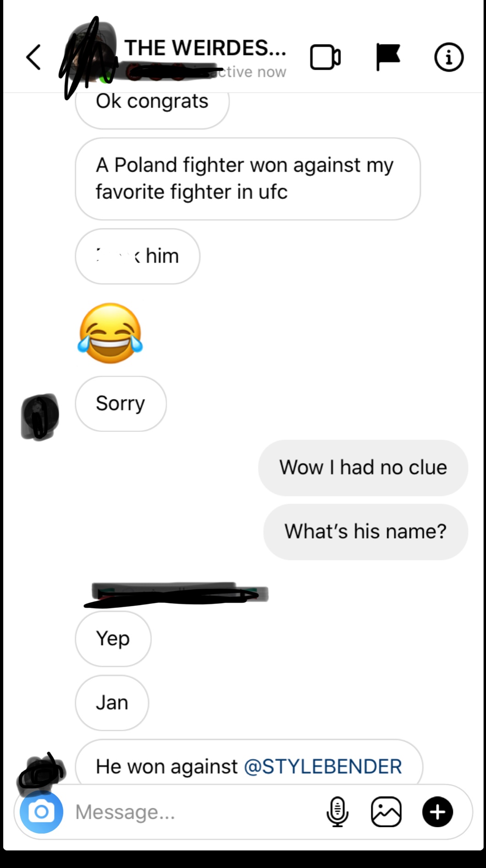Go back using the left chevron arrow

click(33, 57)
